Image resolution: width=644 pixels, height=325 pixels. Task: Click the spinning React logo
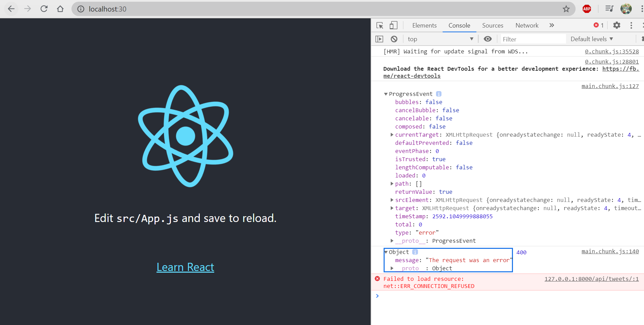pyautogui.click(x=186, y=136)
